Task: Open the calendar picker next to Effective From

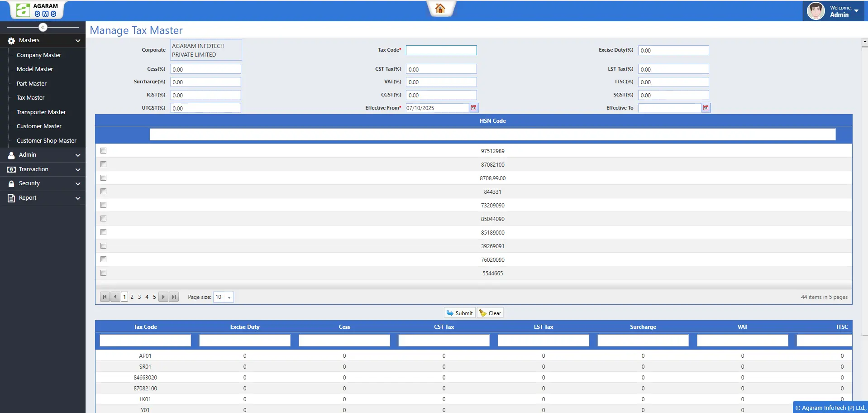Action: click(x=473, y=108)
